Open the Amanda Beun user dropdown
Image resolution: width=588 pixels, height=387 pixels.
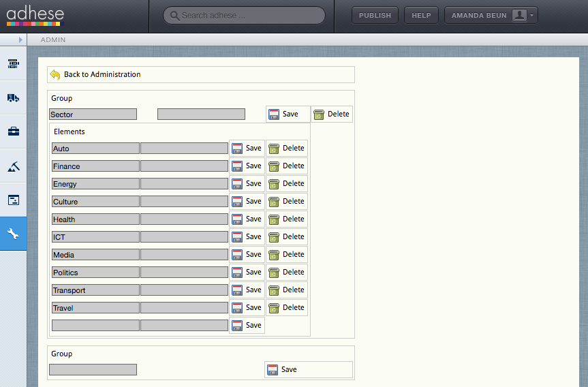491,16
